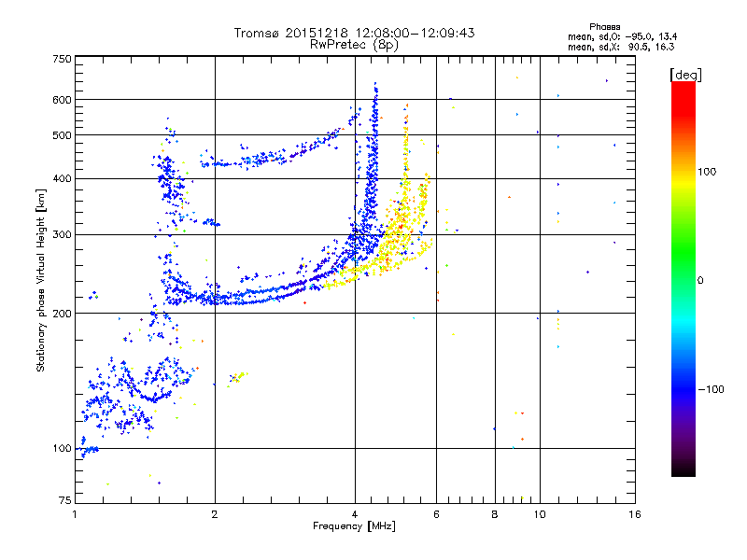Click the '750' height tick label
Image resolution: width=747 pixels, height=560 pixels.
(62, 59)
